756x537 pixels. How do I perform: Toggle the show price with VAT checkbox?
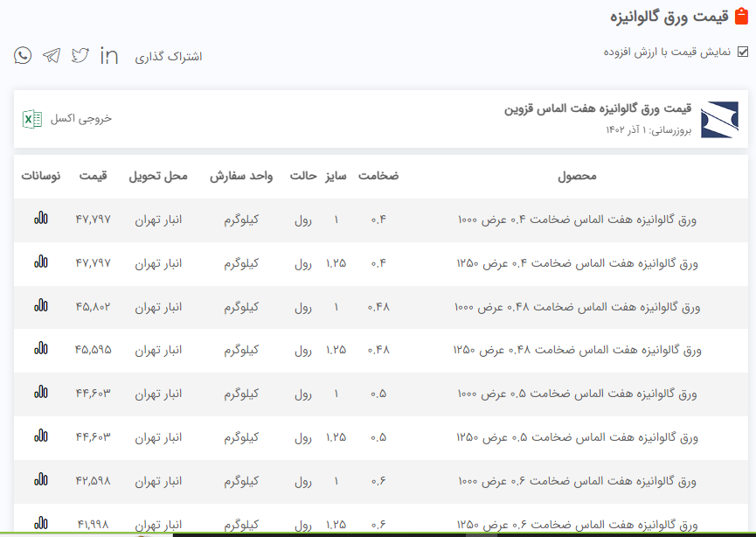(x=743, y=52)
